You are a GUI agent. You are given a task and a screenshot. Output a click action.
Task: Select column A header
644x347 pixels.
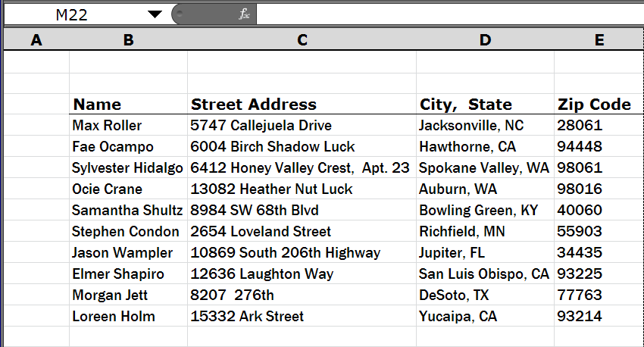[36, 40]
